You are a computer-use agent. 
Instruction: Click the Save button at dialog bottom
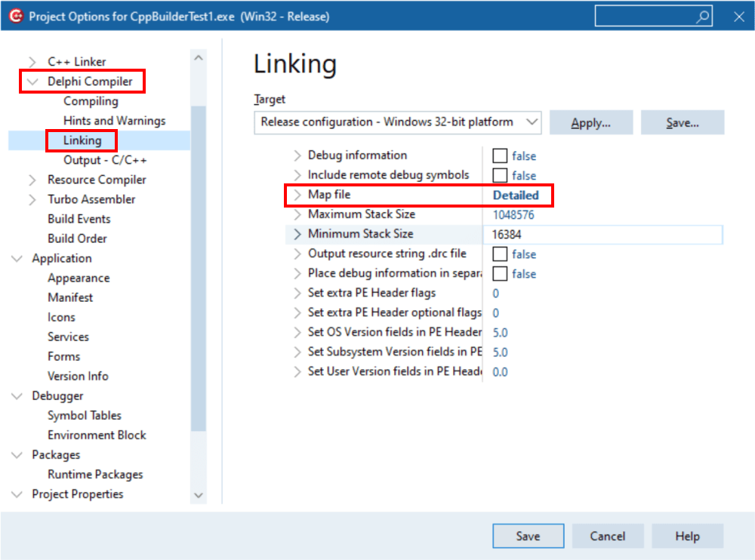point(528,536)
